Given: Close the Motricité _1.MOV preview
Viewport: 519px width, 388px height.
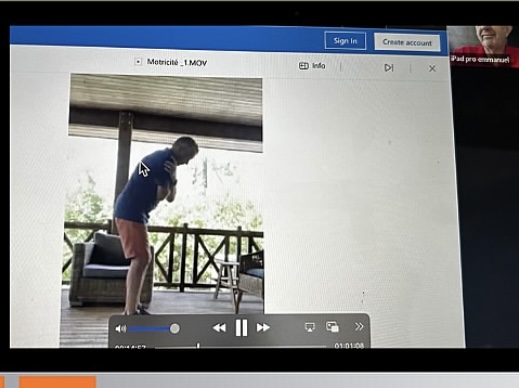Looking at the screenshot, I should click(x=432, y=68).
